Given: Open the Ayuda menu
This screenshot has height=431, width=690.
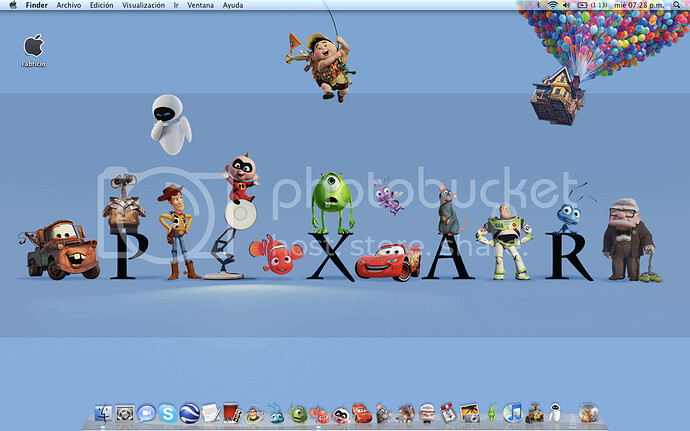Looking at the screenshot, I should coord(233,5).
